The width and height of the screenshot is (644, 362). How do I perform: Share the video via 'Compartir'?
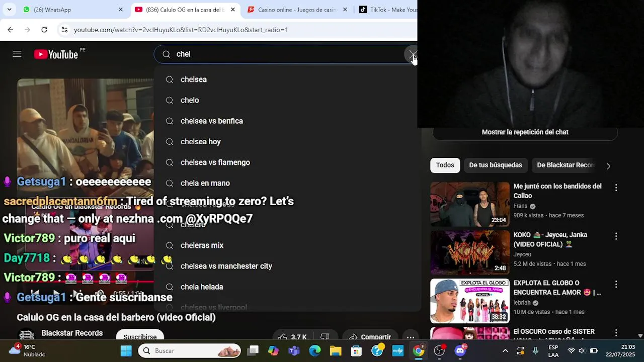pyautogui.click(x=370, y=336)
